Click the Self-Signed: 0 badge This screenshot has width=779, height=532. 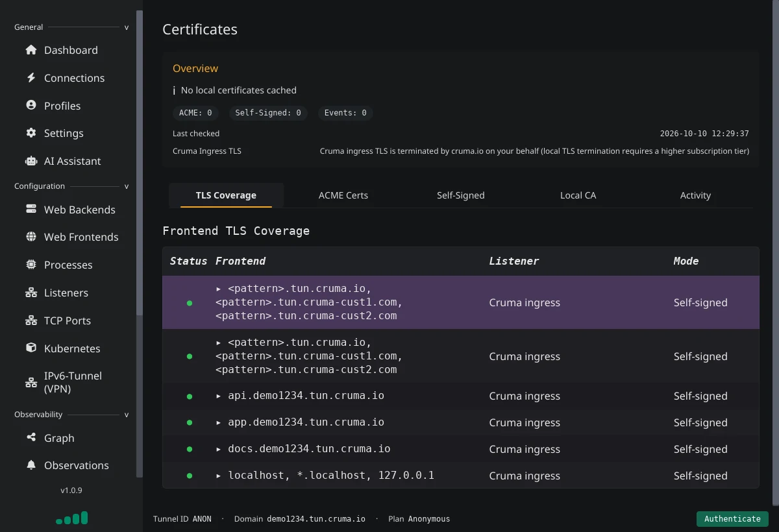tap(268, 113)
